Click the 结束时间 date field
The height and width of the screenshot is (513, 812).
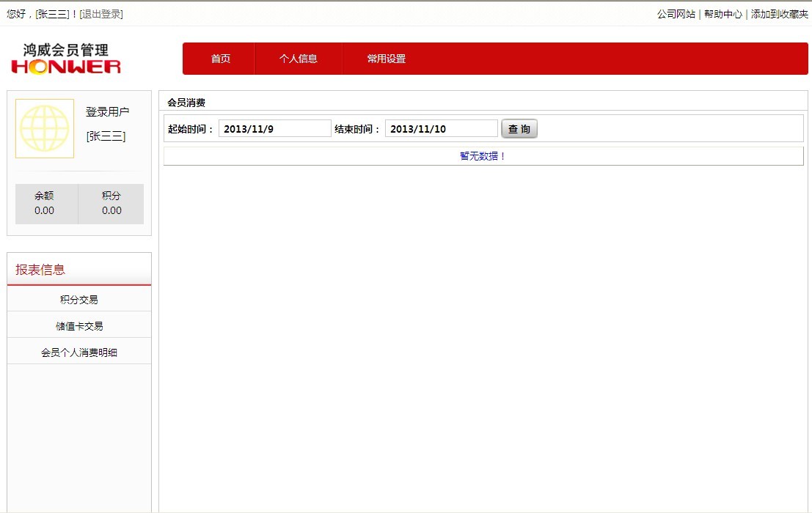click(x=441, y=129)
